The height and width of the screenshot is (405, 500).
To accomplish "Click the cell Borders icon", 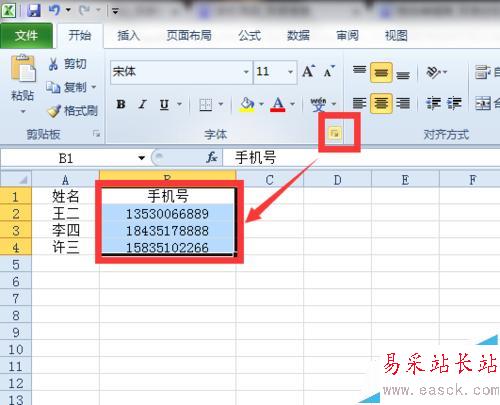I will (x=206, y=105).
